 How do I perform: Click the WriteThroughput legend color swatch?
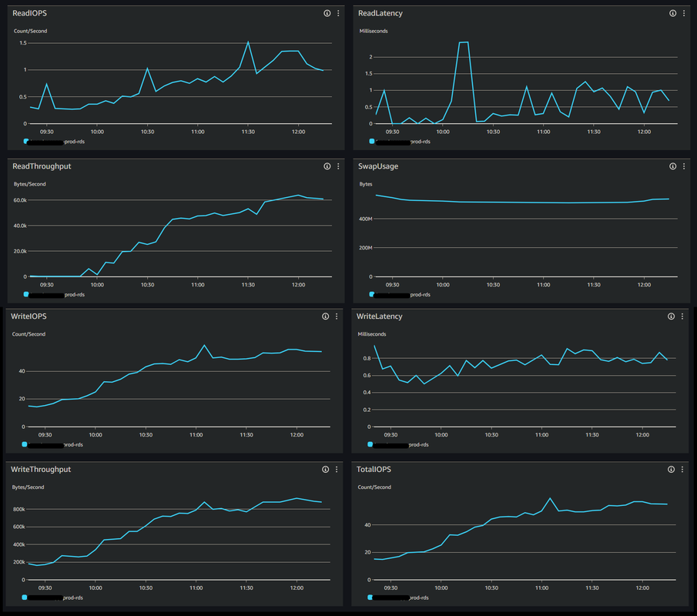[x=24, y=598]
